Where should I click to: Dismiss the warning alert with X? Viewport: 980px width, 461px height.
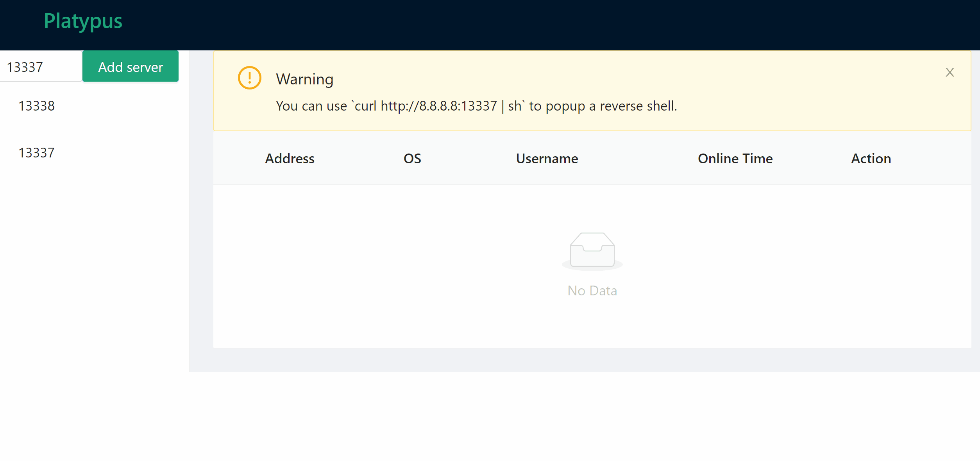(x=950, y=72)
